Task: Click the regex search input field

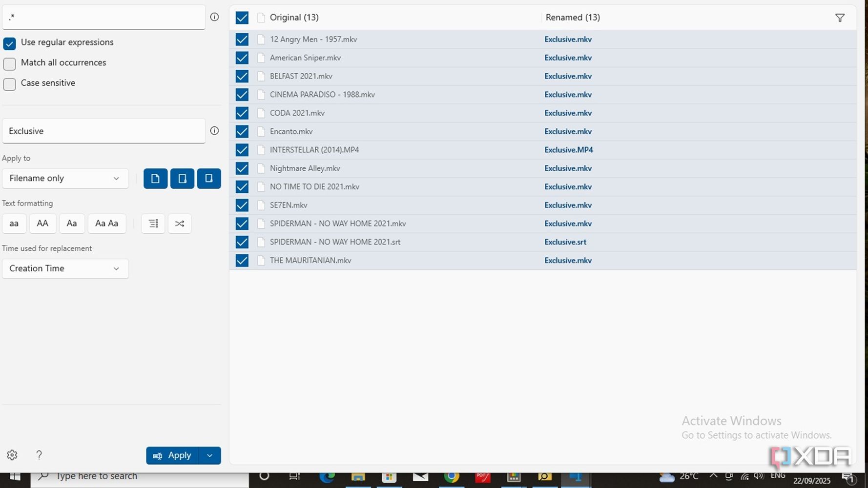Action: (x=103, y=17)
